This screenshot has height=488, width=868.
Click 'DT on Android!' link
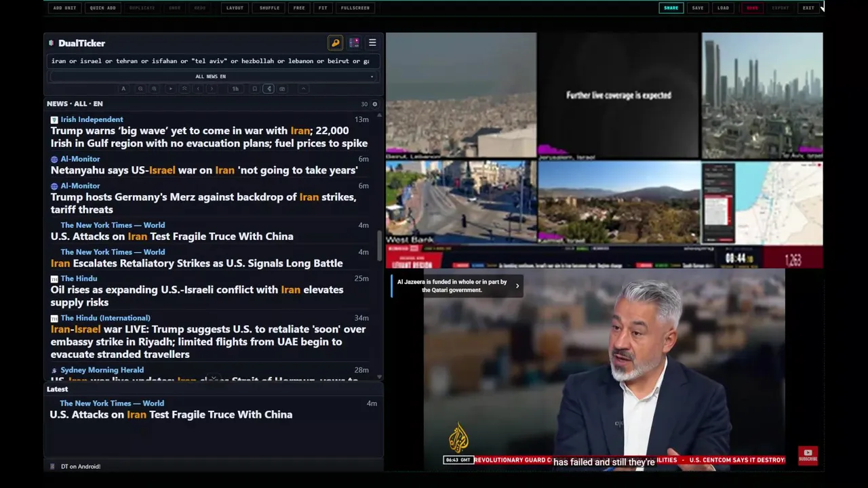click(x=81, y=466)
